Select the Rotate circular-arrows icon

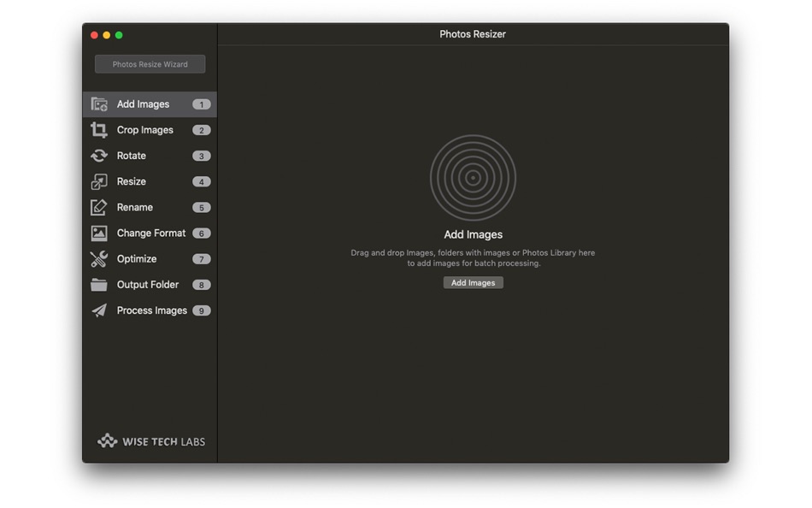coord(101,156)
